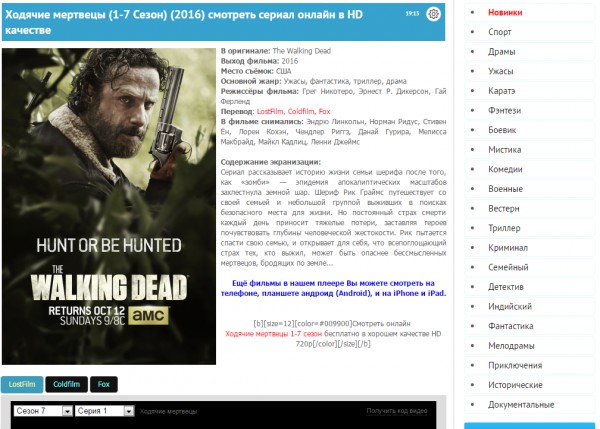Click the original title The Walking Dead text
The image size is (600, 429).
click(302, 51)
